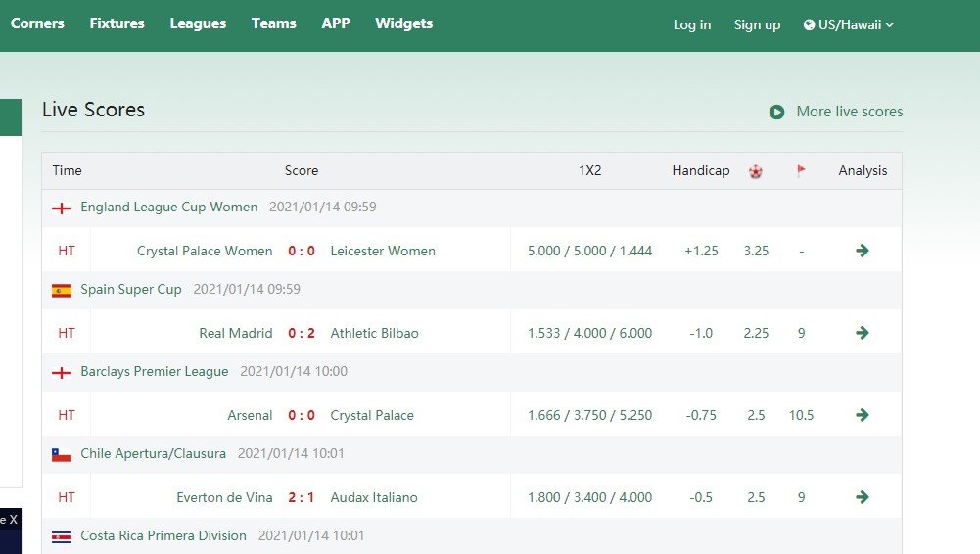
Task: Open analysis arrow for Arsenal match
Action: tap(862, 415)
